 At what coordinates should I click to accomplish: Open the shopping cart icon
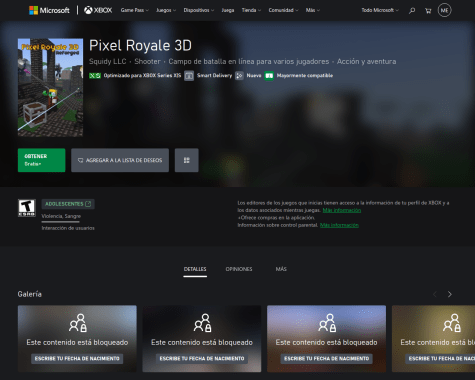point(428,11)
